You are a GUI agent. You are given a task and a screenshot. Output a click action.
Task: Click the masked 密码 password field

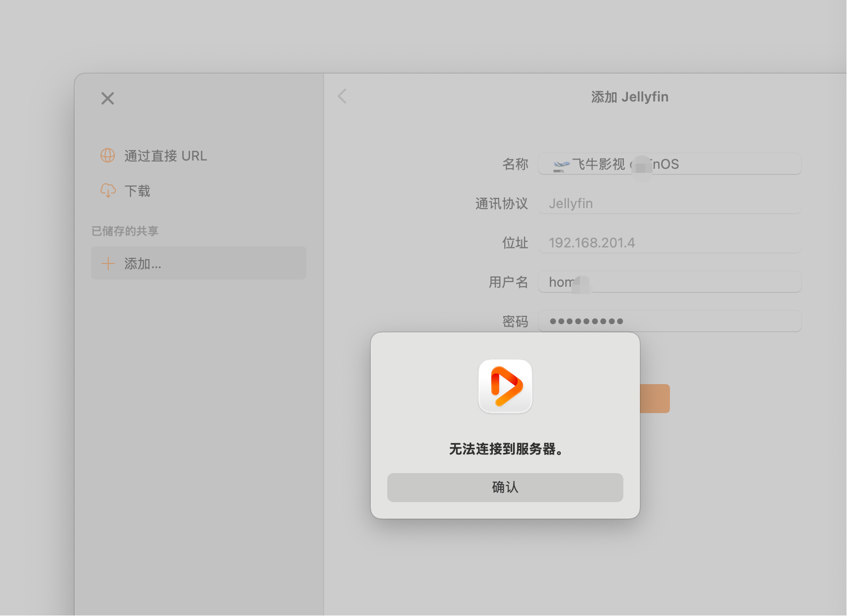(669, 321)
